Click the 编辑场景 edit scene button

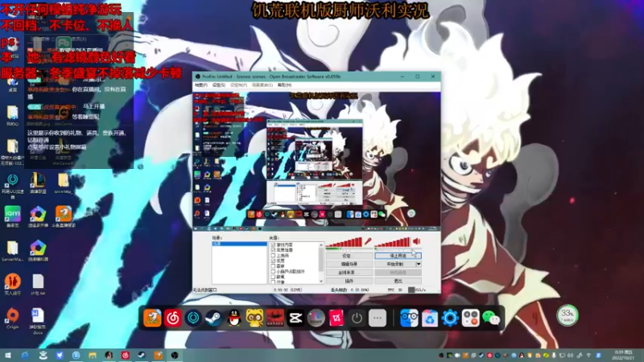click(x=349, y=264)
